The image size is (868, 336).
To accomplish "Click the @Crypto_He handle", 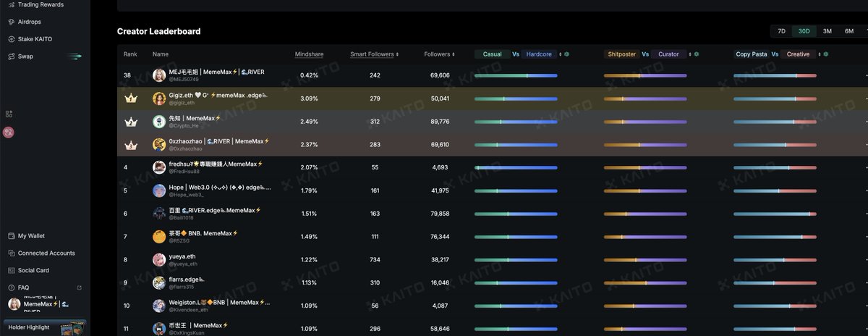I will click(x=184, y=126).
